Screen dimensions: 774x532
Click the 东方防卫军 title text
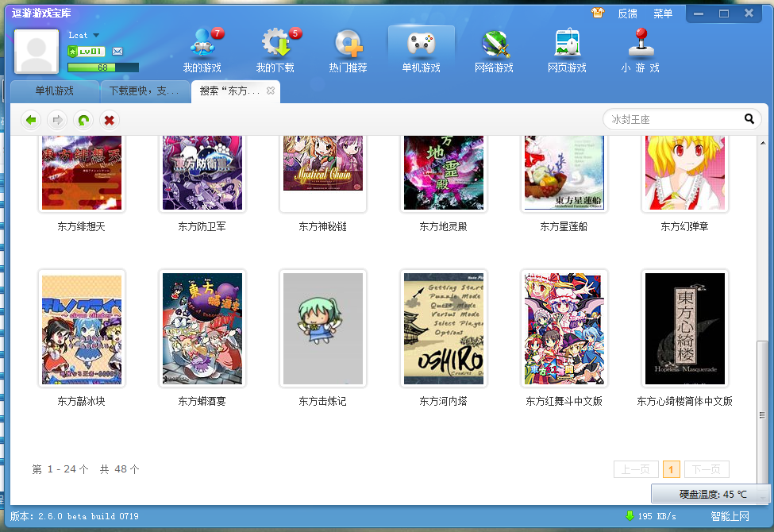coord(202,227)
